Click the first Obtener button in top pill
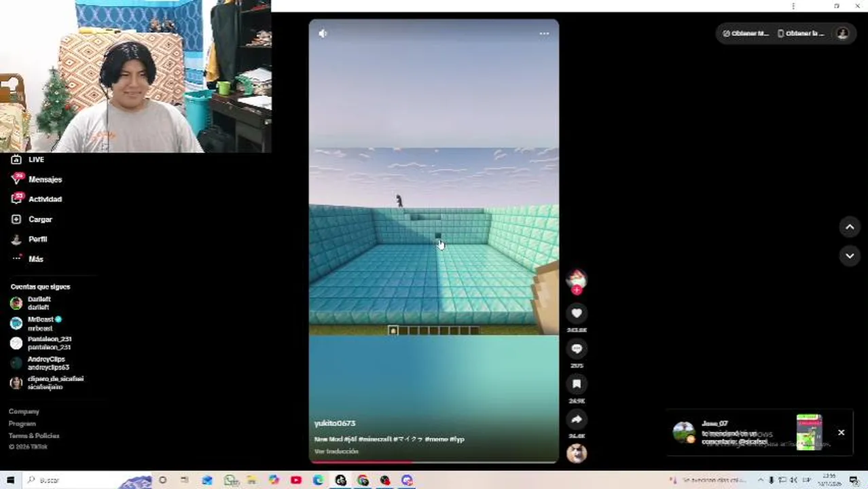The image size is (868, 489). (x=746, y=33)
